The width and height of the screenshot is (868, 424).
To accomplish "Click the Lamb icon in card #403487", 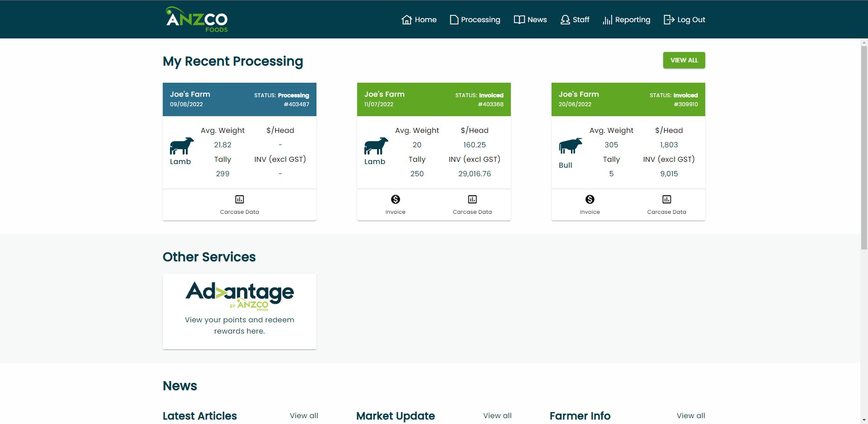I will (x=182, y=146).
